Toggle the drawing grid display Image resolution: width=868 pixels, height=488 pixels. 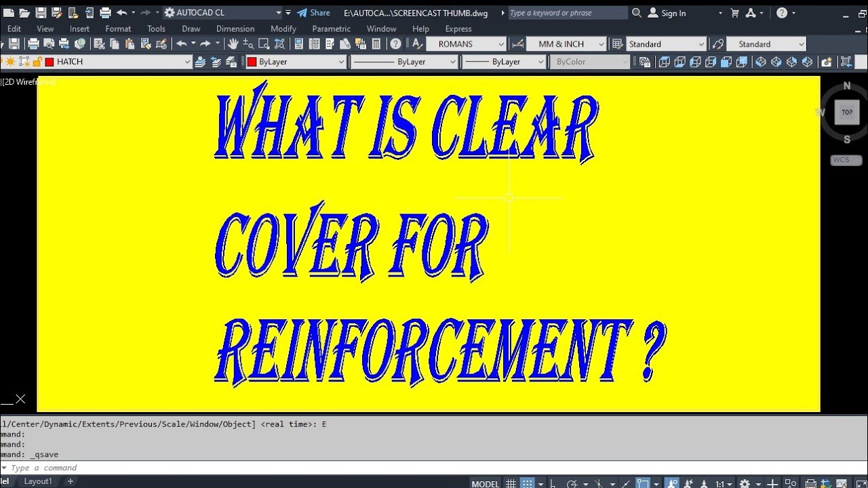[x=511, y=483]
